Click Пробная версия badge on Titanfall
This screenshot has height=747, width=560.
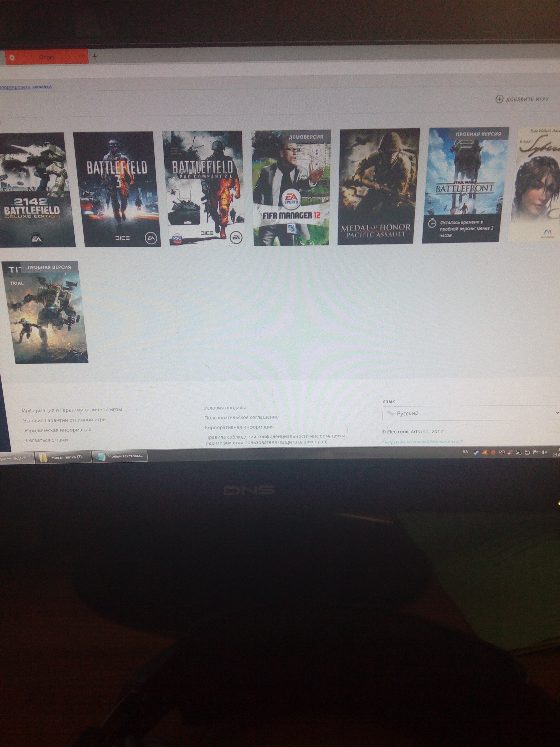[49, 267]
